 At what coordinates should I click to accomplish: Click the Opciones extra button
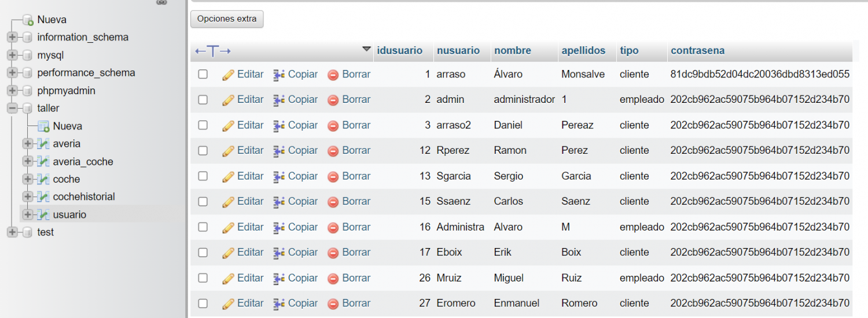pos(227,19)
